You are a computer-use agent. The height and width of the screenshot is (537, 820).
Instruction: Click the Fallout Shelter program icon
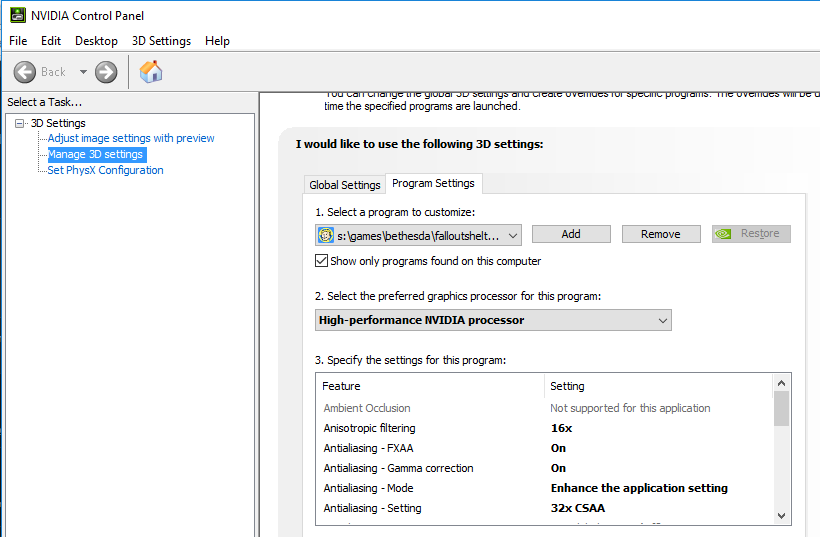pyautogui.click(x=326, y=235)
